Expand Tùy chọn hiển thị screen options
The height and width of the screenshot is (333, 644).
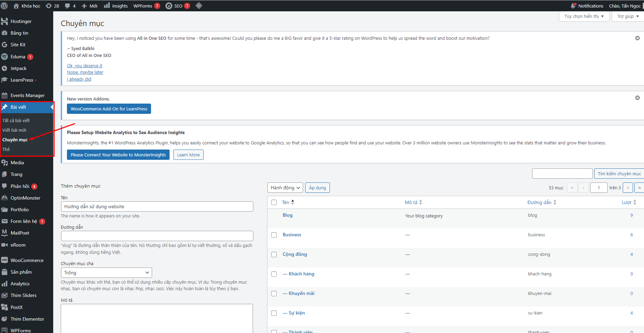[x=584, y=16]
